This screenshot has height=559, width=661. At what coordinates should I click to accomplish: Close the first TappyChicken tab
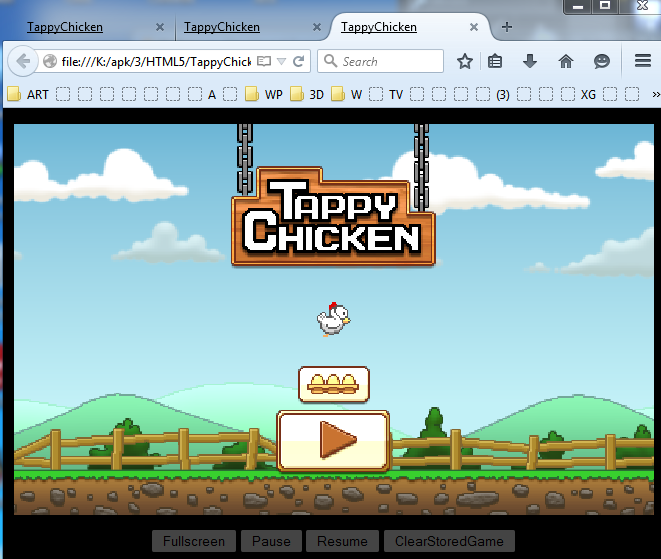[x=160, y=27]
